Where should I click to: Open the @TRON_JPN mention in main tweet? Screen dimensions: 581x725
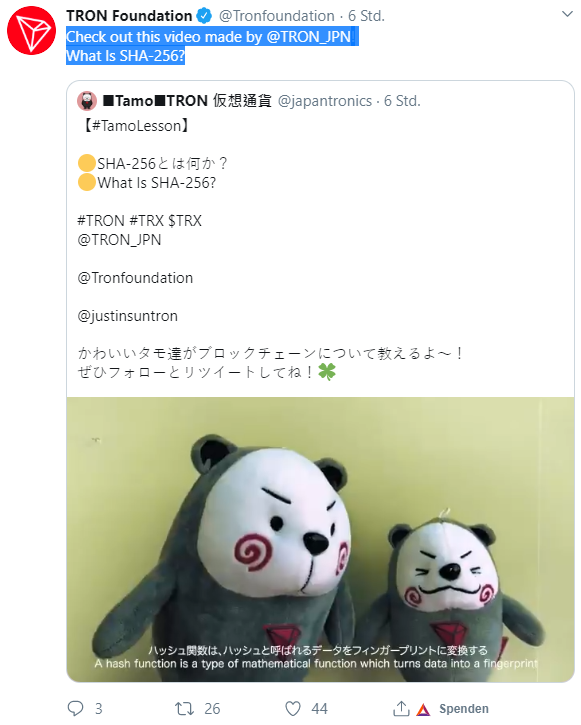[309, 37]
